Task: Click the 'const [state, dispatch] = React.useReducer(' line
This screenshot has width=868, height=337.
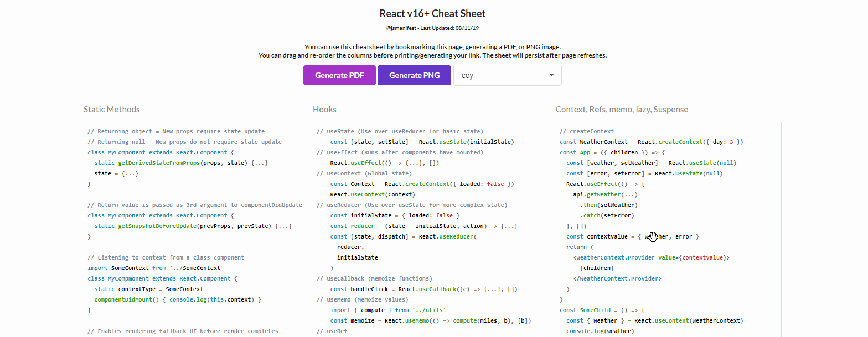Action: pos(404,236)
